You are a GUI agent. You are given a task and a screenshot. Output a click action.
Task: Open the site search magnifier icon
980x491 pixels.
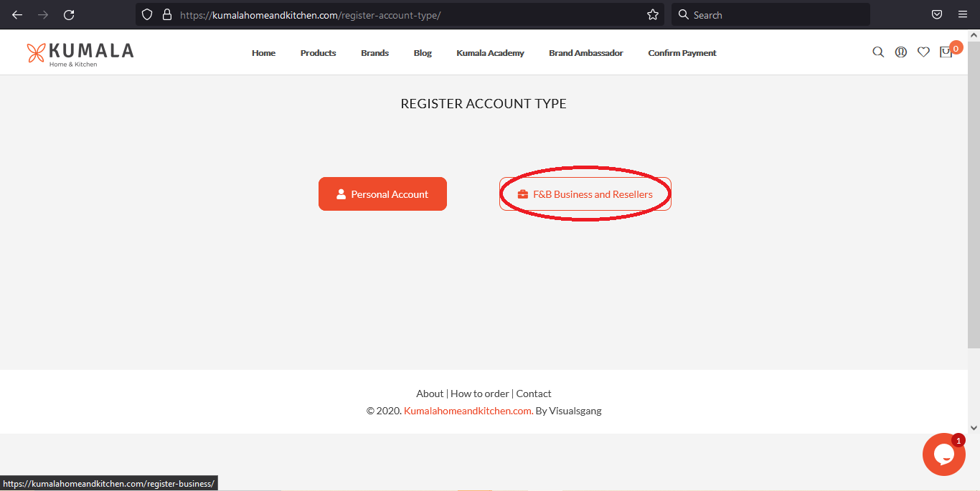[x=878, y=52]
